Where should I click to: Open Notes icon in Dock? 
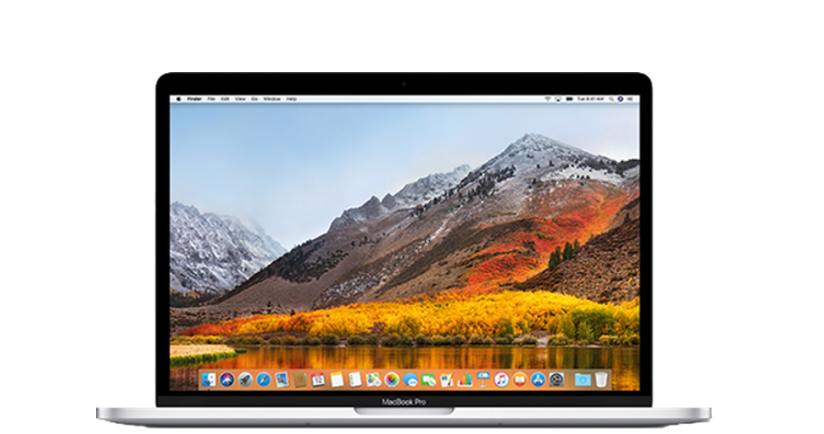[x=337, y=379]
